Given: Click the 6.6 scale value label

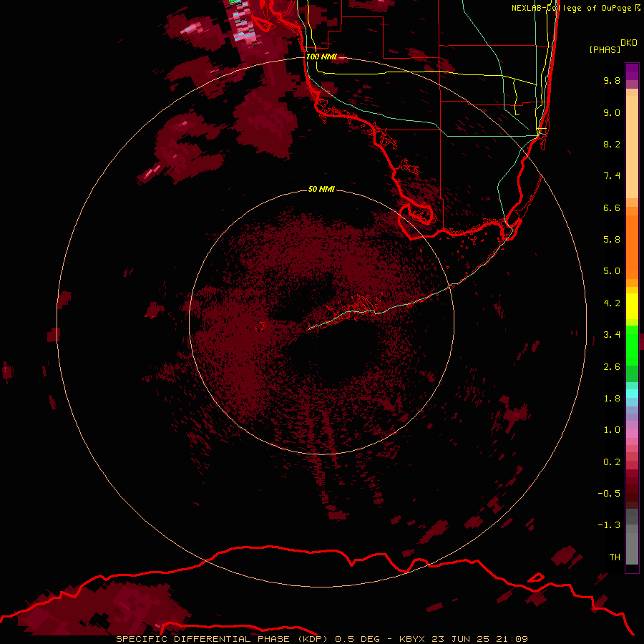Looking at the screenshot, I should click(612, 208).
